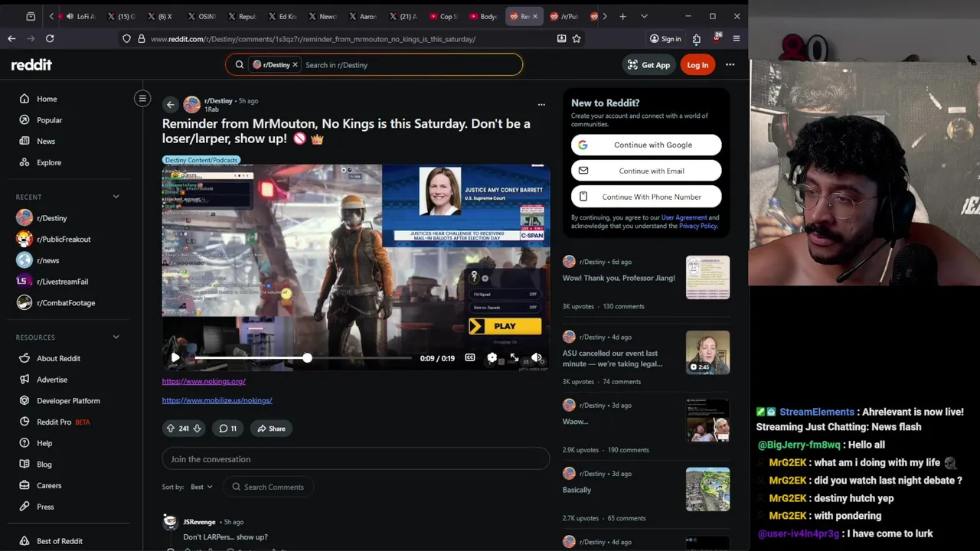Click the browser reload button

50,38
